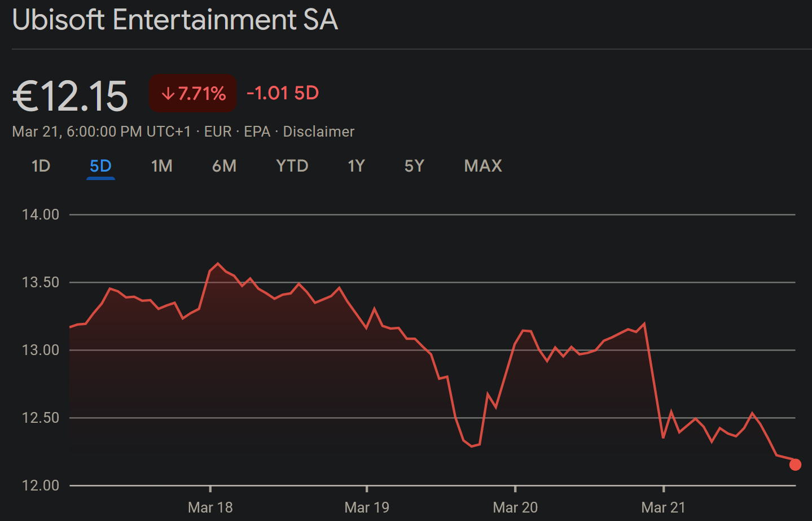Click the red end-point dot on chart
The height and width of the screenshot is (521, 812).
point(796,465)
